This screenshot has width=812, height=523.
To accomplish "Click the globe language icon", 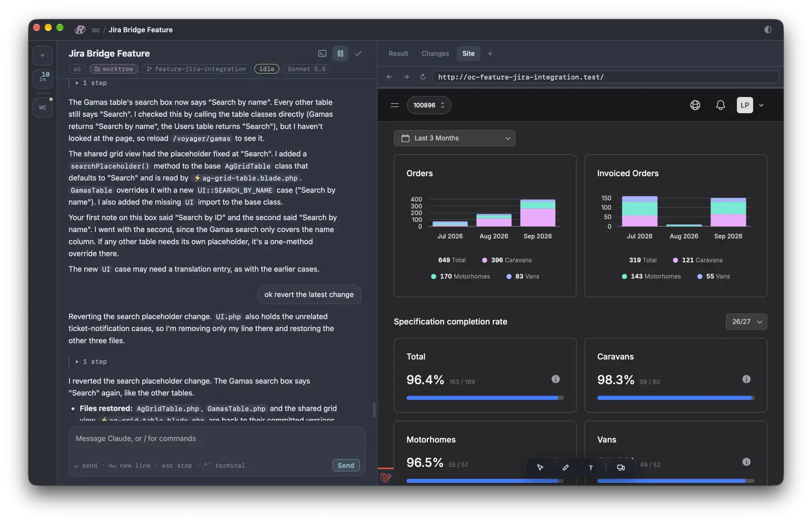I will click(695, 105).
